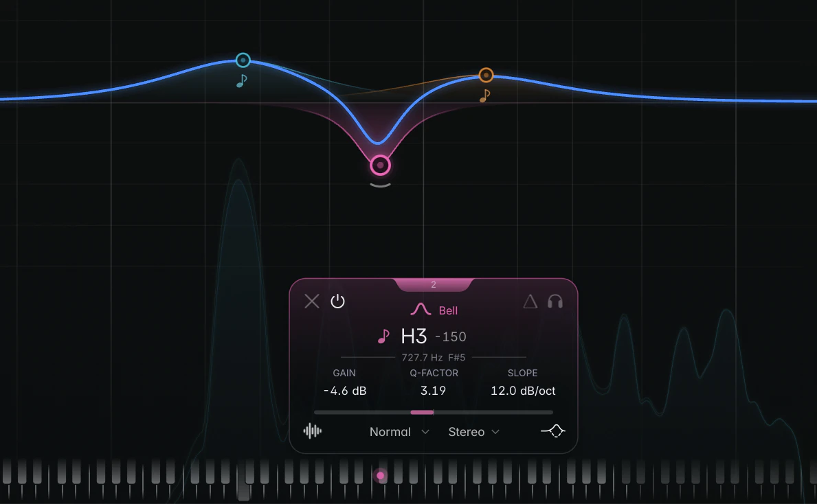Select the band 2 tab header
Image resolution: width=817 pixels, height=504 pixels.
(433, 285)
